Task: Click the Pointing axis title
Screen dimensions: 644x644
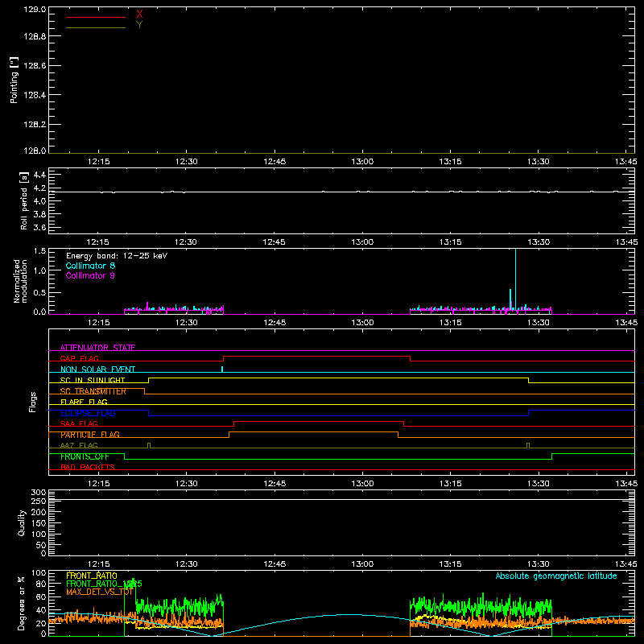Action: pos(14,80)
